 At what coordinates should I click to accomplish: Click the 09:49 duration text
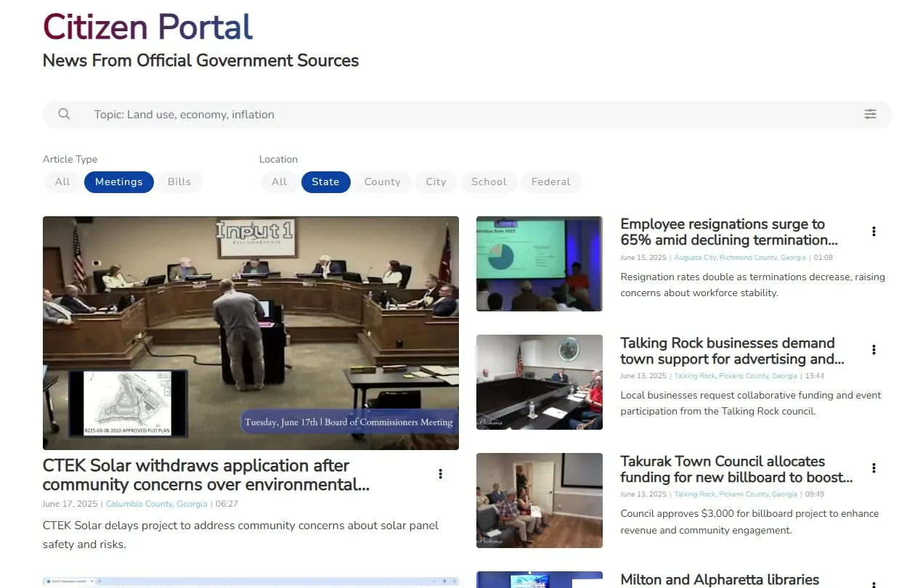tap(815, 494)
